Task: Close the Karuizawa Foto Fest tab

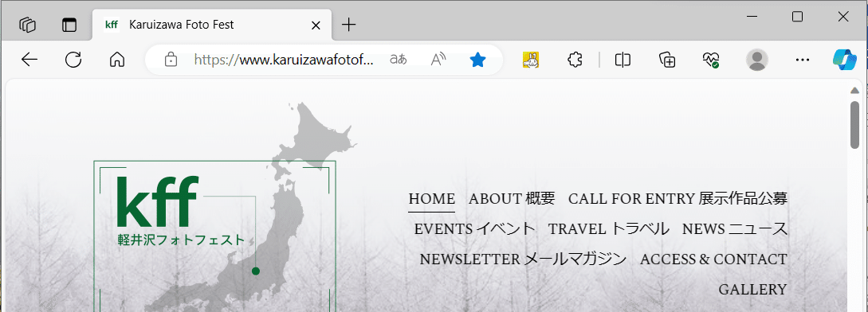Action: tap(316, 25)
